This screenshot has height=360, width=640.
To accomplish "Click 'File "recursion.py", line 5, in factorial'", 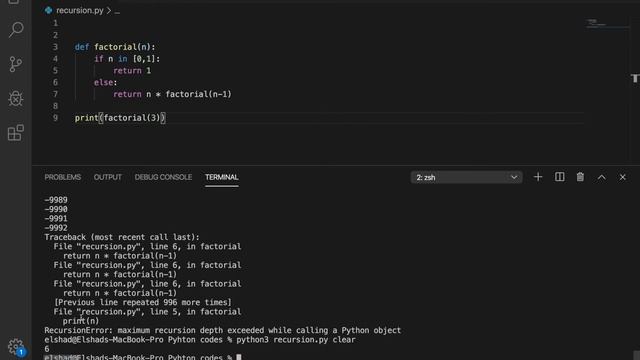I will pos(147,312).
